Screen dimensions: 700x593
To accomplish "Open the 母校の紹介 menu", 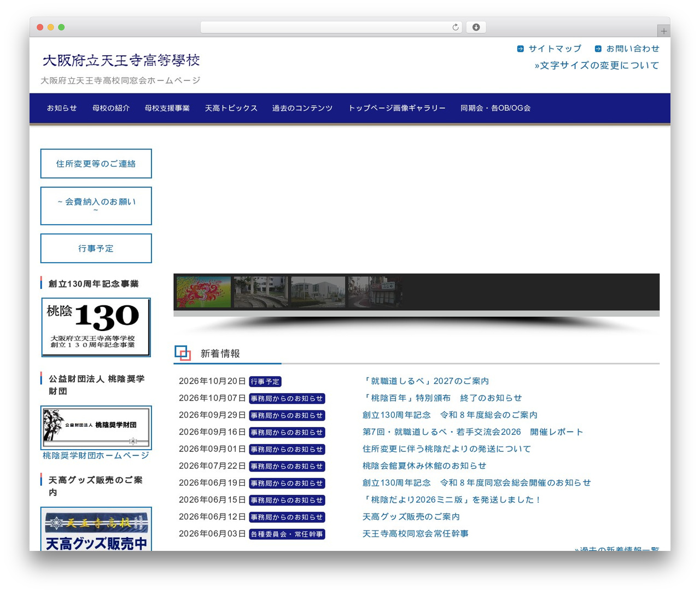I will point(111,108).
